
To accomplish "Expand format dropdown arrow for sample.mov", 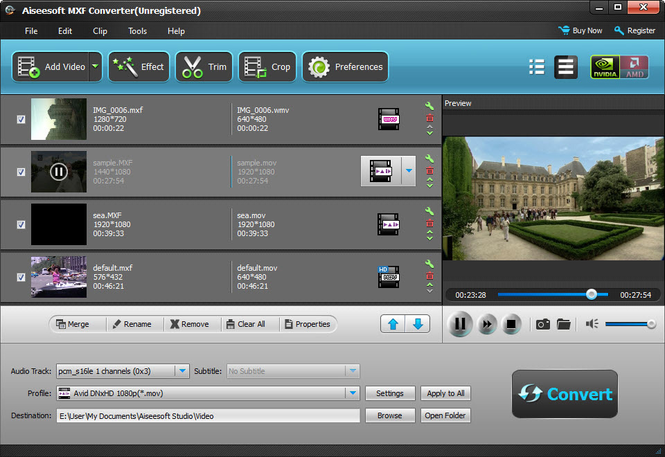I will [x=409, y=171].
